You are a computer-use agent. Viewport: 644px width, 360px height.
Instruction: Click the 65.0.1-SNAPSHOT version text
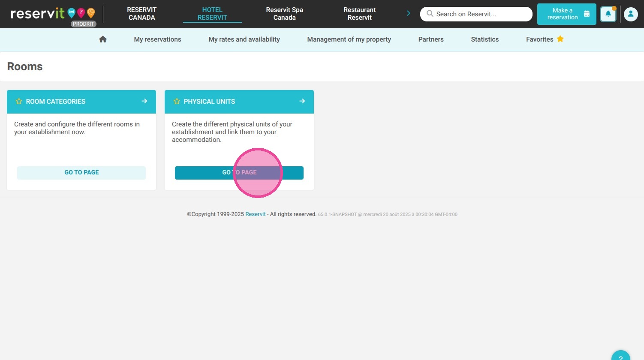337,214
